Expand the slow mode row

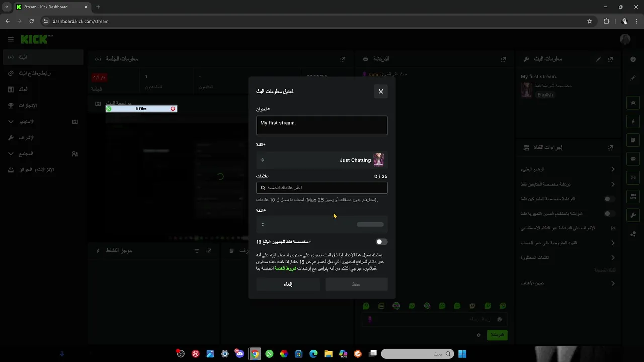(x=568, y=169)
